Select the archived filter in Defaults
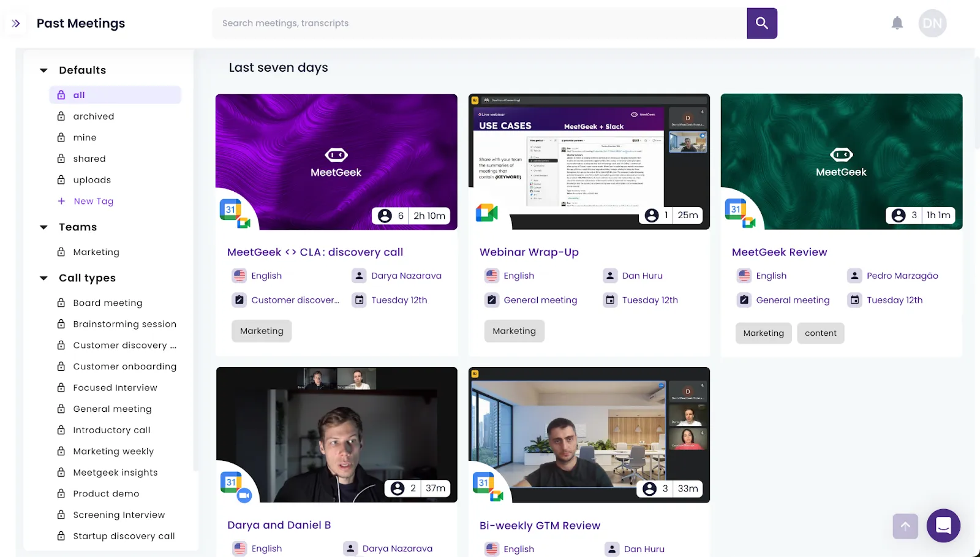The image size is (980, 557). [93, 116]
